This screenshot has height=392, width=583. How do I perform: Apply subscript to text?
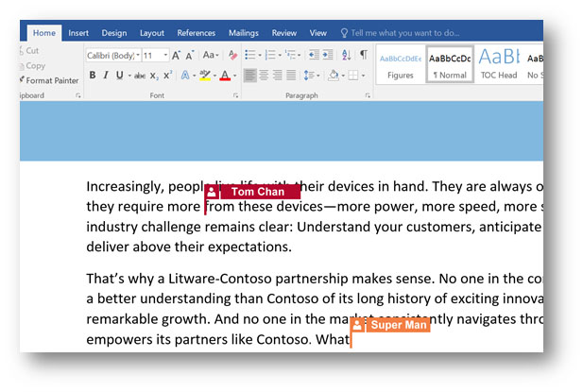point(155,76)
